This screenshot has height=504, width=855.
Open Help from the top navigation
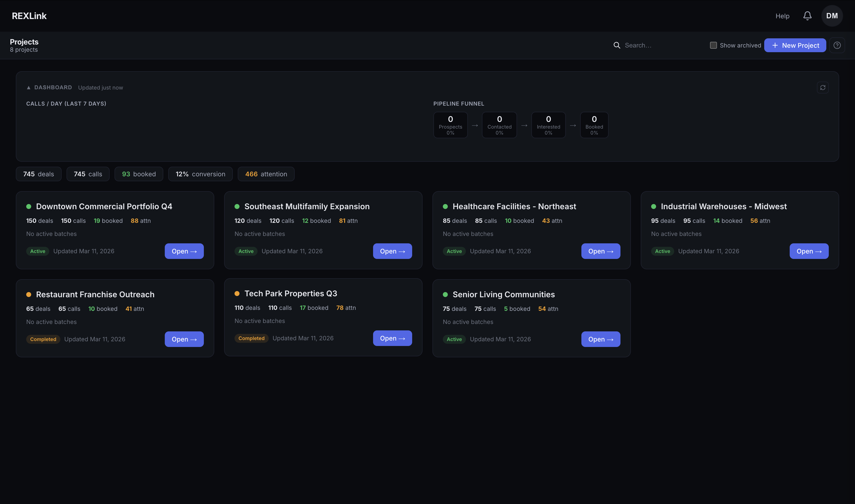click(x=782, y=16)
